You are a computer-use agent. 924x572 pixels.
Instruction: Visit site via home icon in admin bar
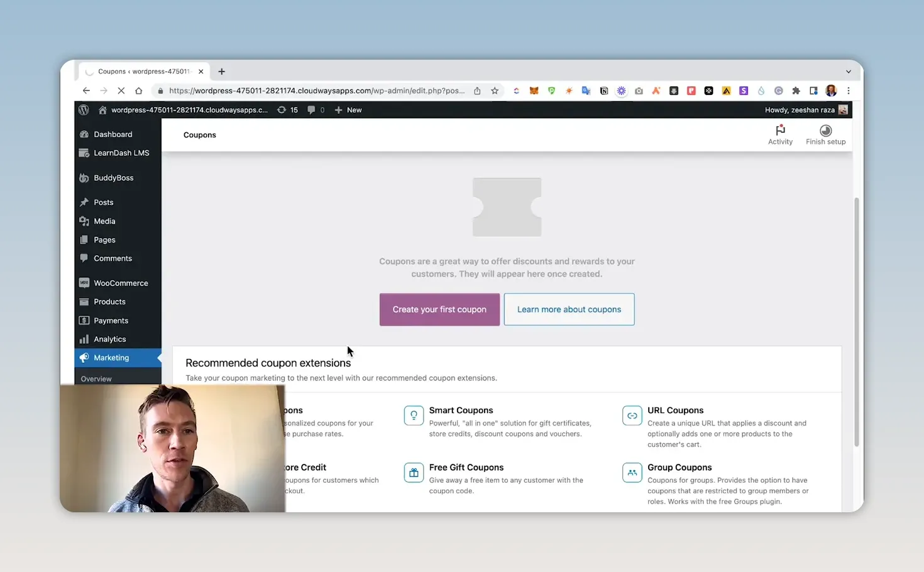click(x=102, y=110)
